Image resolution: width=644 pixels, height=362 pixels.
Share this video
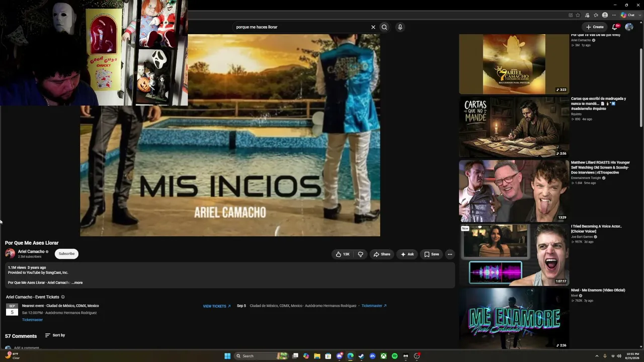click(382, 254)
